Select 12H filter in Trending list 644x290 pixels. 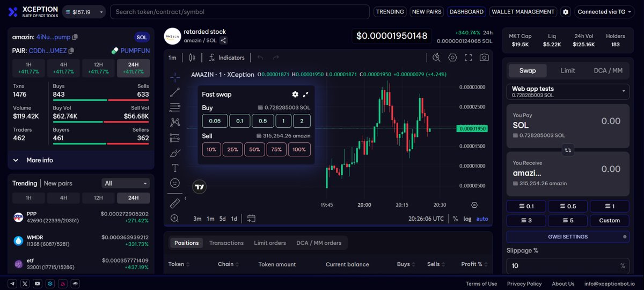[x=98, y=198]
